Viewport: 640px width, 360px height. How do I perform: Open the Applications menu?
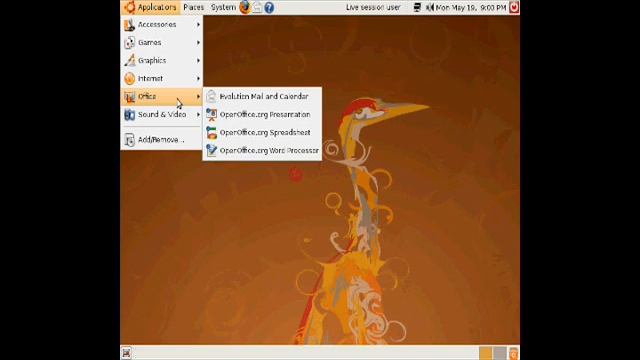coord(150,7)
